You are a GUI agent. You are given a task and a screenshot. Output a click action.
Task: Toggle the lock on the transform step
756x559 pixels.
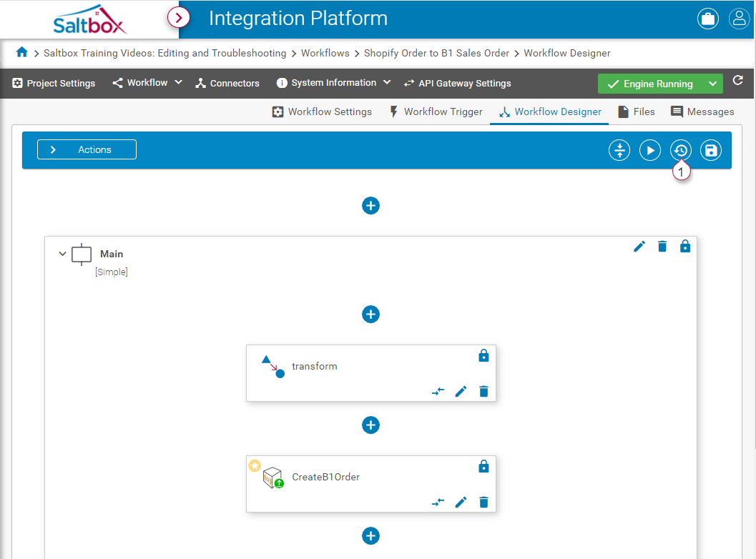click(x=483, y=355)
